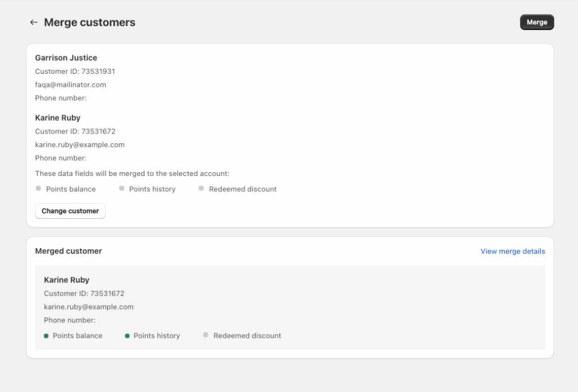Click the Merged customer section heading
Viewport: 578px width, 392px height.
click(68, 251)
